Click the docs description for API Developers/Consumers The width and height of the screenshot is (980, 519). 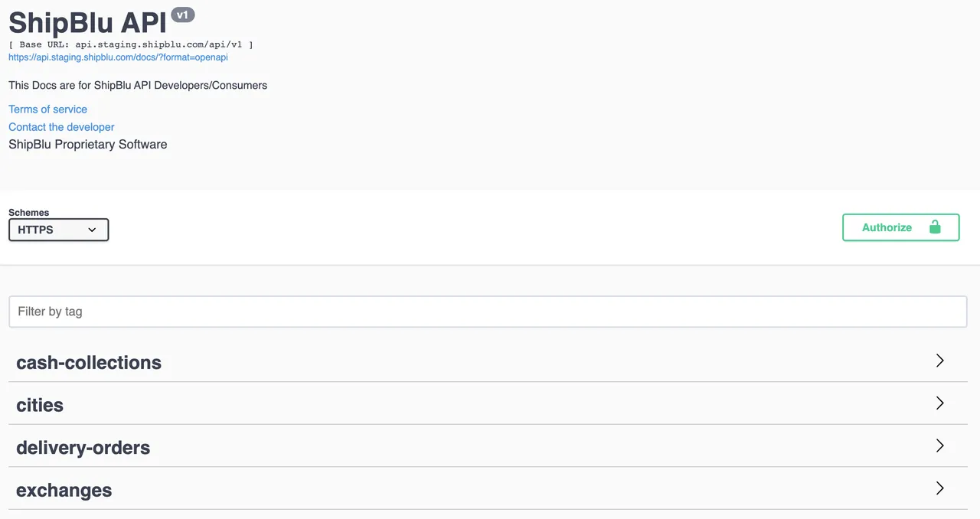click(138, 85)
